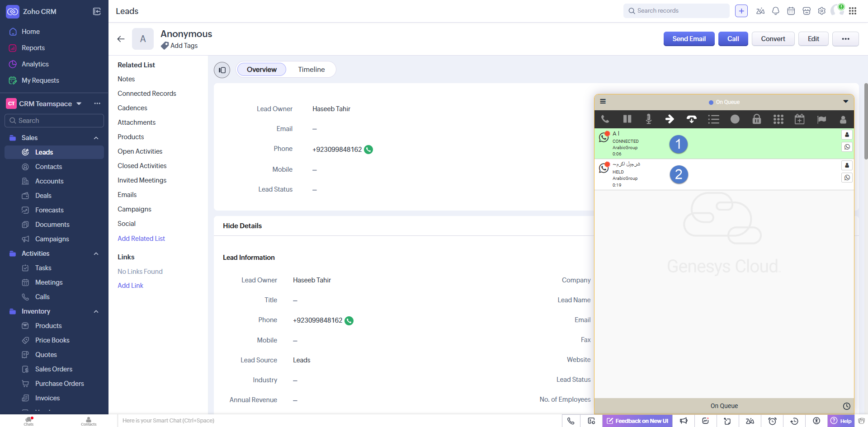Click the green phone icon beside top Phone number
This screenshot has width=868, height=427.
pos(368,150)
